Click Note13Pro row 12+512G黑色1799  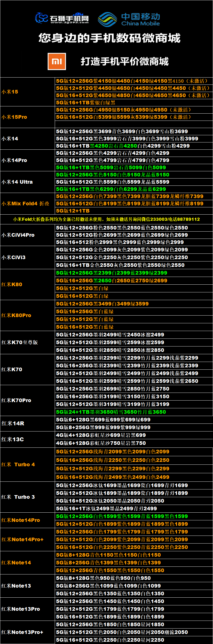coord(134,609)
